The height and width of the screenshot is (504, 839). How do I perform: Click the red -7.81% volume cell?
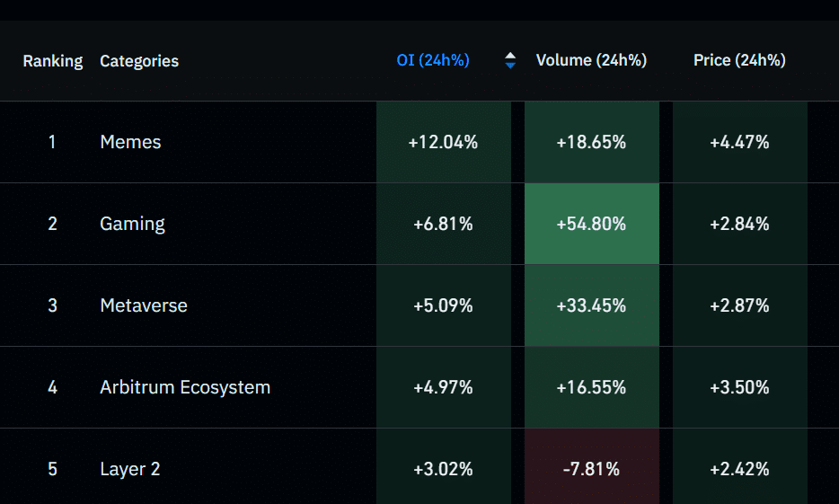point(591,469)
